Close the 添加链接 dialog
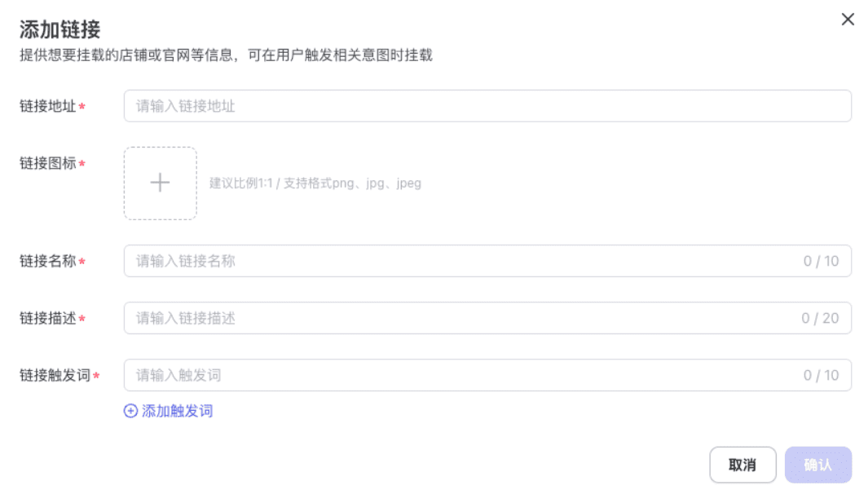This screenshot has height=494, width=868. (848, 20)
